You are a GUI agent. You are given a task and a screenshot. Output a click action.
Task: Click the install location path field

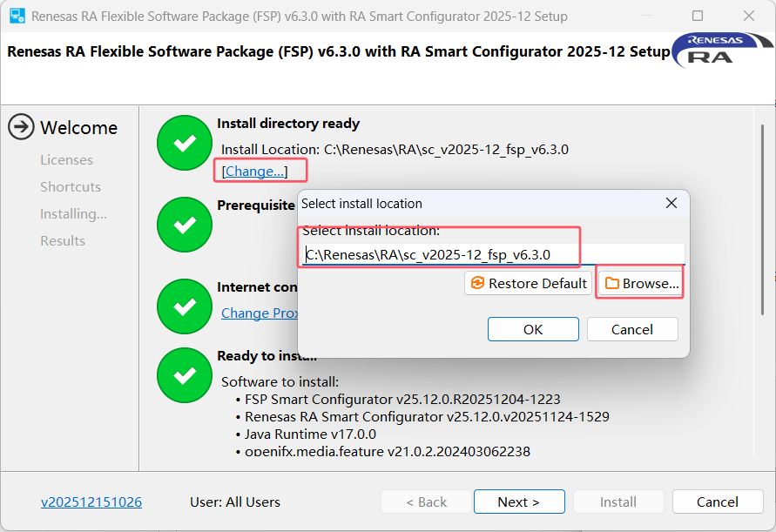(494, 254)
